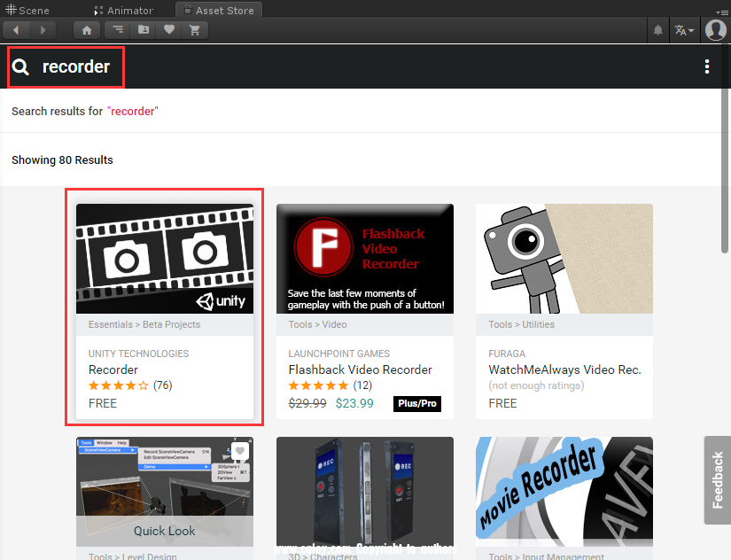Screen dimensions: 731x560
Task: Open the language translation dropdown
Action: click(684, 30)
